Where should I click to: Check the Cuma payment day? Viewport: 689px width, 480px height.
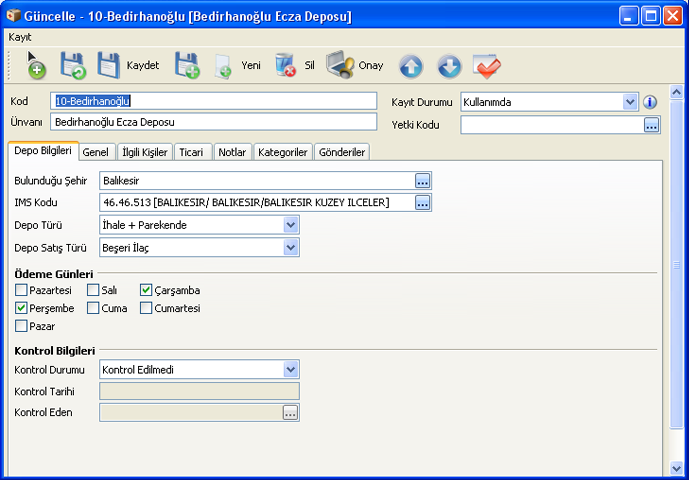click(93, 308)
